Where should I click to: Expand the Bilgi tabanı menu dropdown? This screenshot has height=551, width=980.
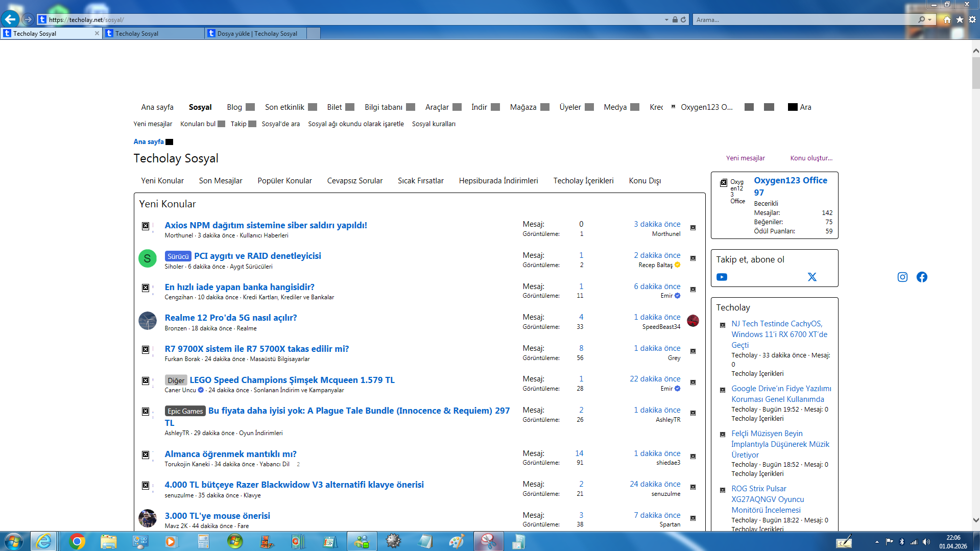[x=411, y=107]
